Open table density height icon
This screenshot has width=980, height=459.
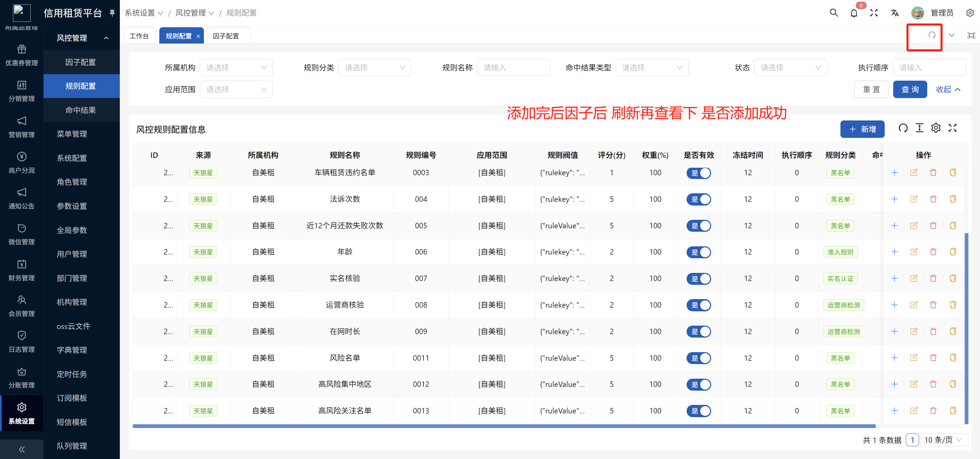tap(919, 128)
